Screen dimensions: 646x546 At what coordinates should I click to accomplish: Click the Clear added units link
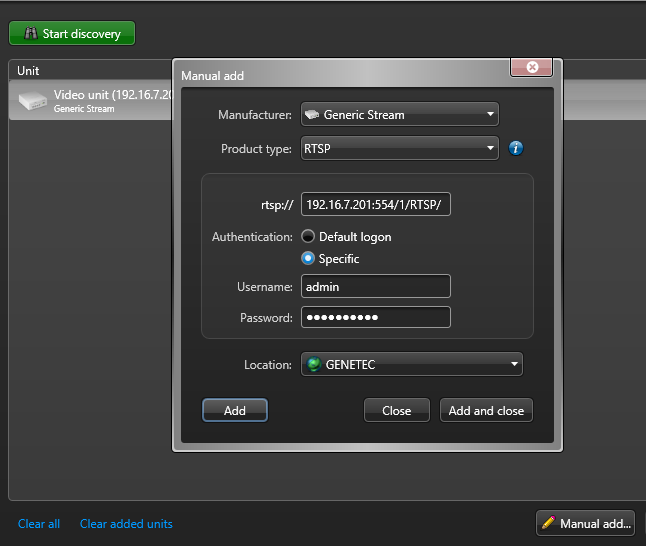[126, 524]
